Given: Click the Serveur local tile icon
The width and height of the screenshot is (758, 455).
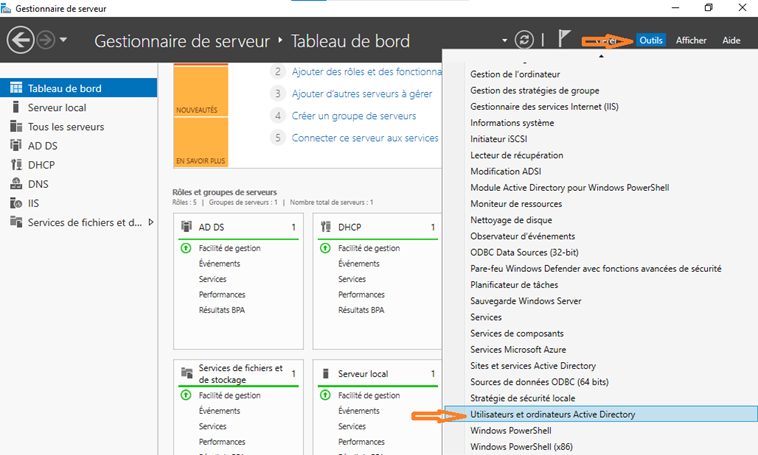Looking at the screenshot, I should 326,373.
